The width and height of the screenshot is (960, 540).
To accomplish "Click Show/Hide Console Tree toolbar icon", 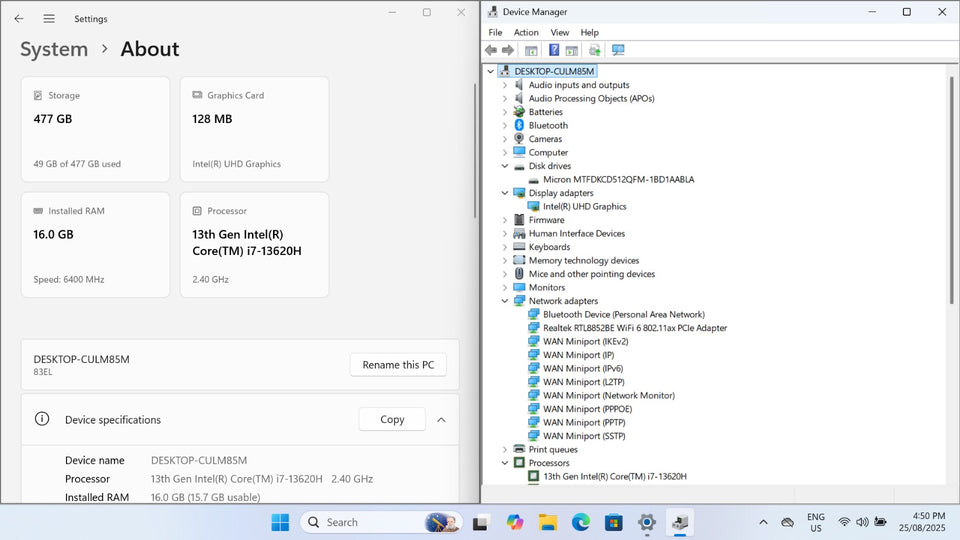I will click(x=531, y=50).
